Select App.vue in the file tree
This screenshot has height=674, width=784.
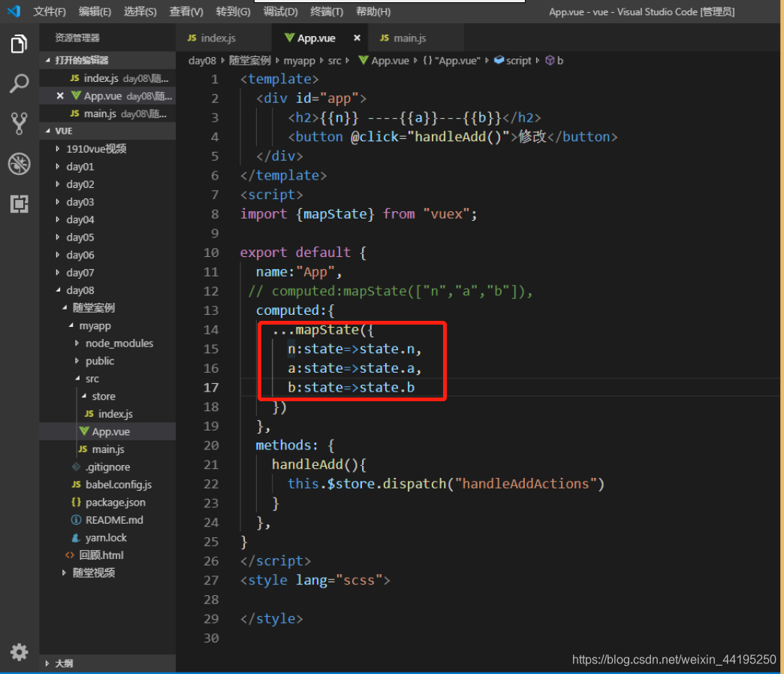tap(107, 431)
